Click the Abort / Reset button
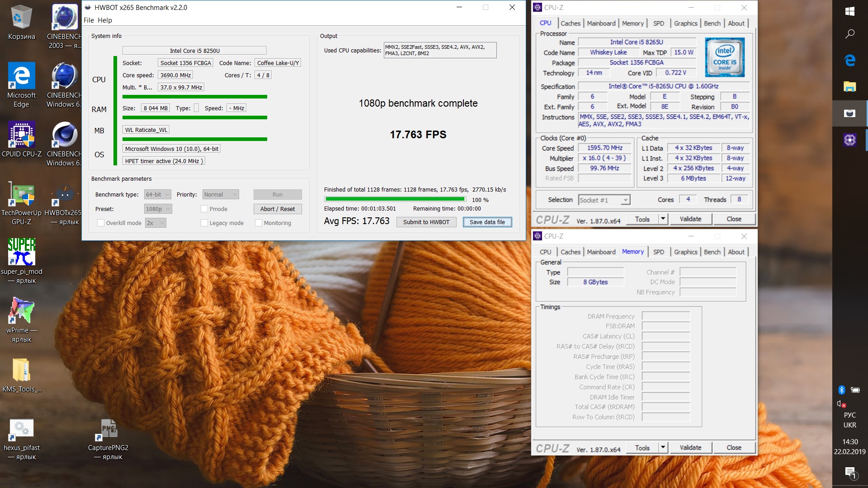This screenshot has height=488, width=868. coord(278,209)
